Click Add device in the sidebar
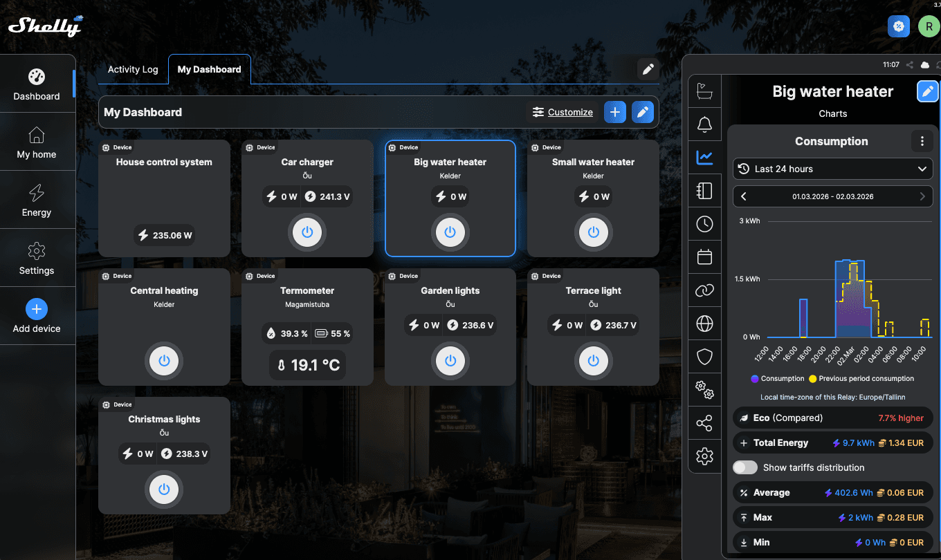941x560 pixels. [37, 316]
